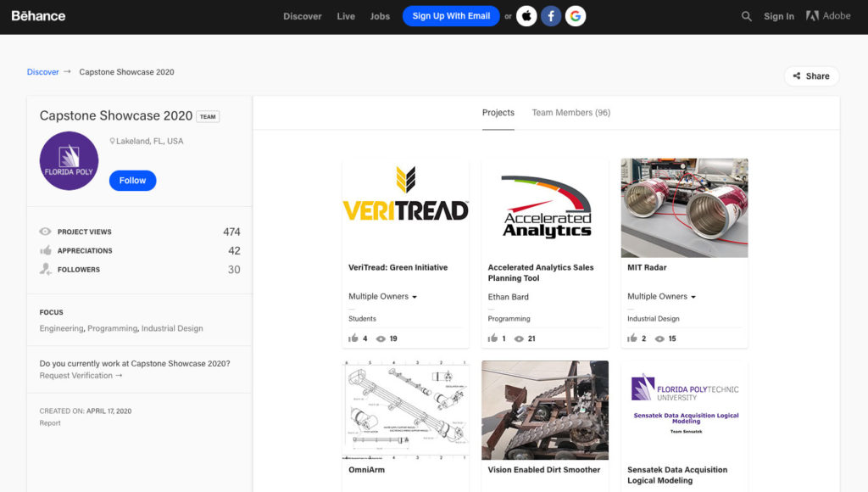
Task: Click the Industrial Design field on MIT Radar card
Action: 654,319
